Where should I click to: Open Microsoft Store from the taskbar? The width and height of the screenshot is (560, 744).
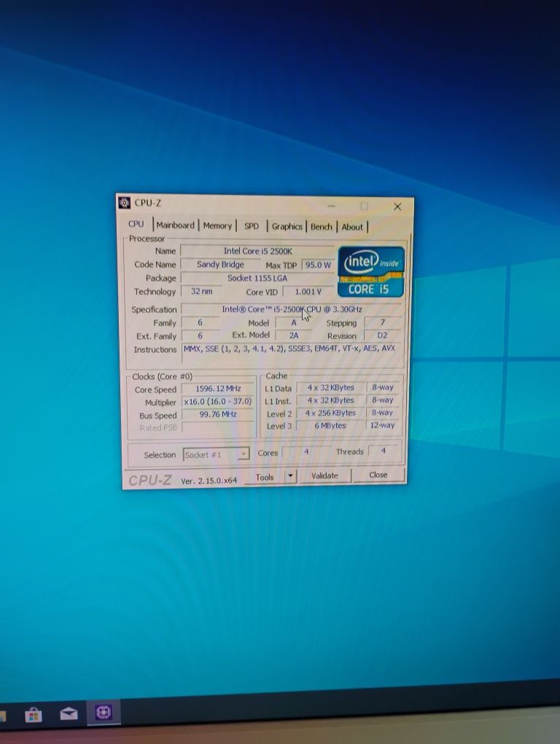tap(34, 714)
